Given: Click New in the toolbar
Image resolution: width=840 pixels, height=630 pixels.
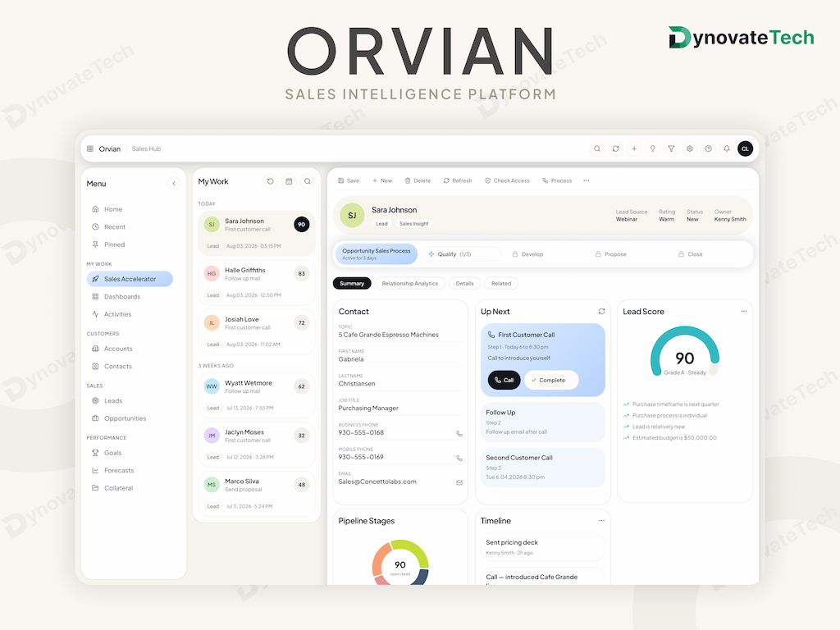Looking at the screenshot, I should 382,181.
